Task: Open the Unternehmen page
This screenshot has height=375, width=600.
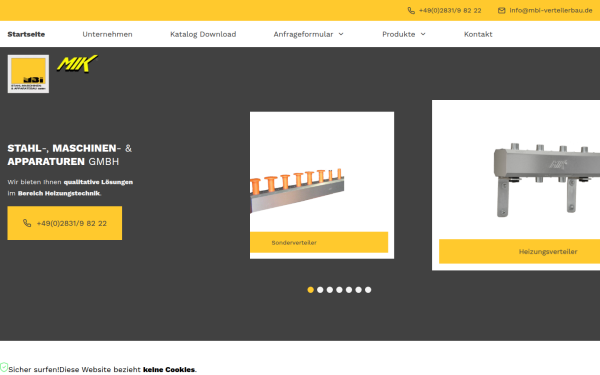Action: (x=108, y=34)
